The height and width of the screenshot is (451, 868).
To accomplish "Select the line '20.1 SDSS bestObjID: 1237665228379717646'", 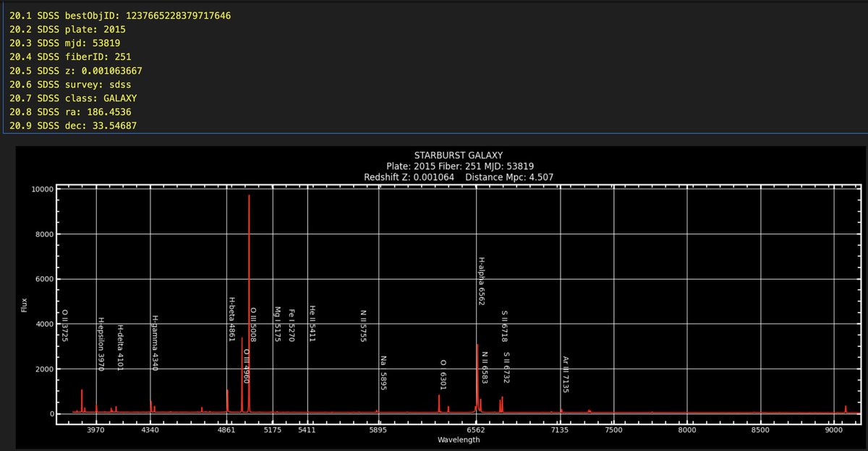I will [120, 16].
